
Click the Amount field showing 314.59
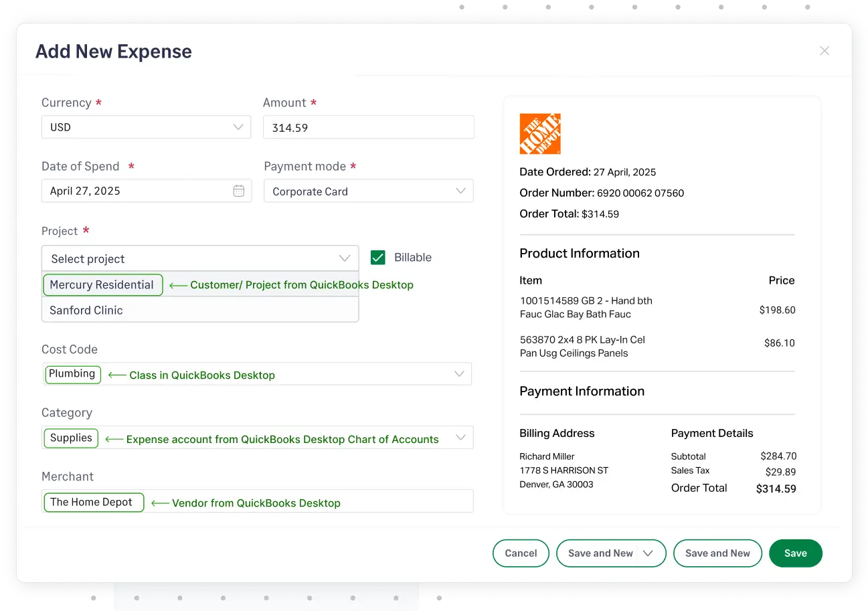point(368,126)
